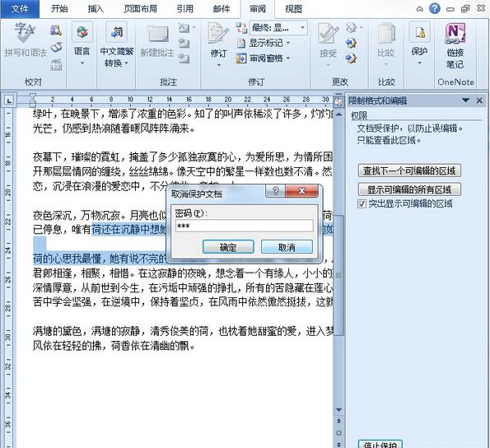Click the vertical scrollbar thumb of document
Image resolution: width=490 pixels, height=448 pixels.
point(338,275)
